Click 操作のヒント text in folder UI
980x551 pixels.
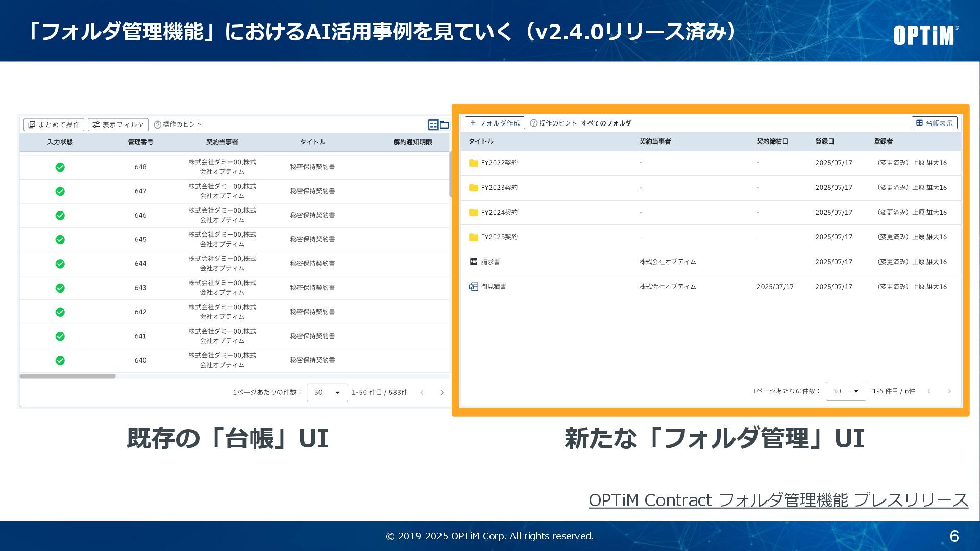click(x=558, y=123)
